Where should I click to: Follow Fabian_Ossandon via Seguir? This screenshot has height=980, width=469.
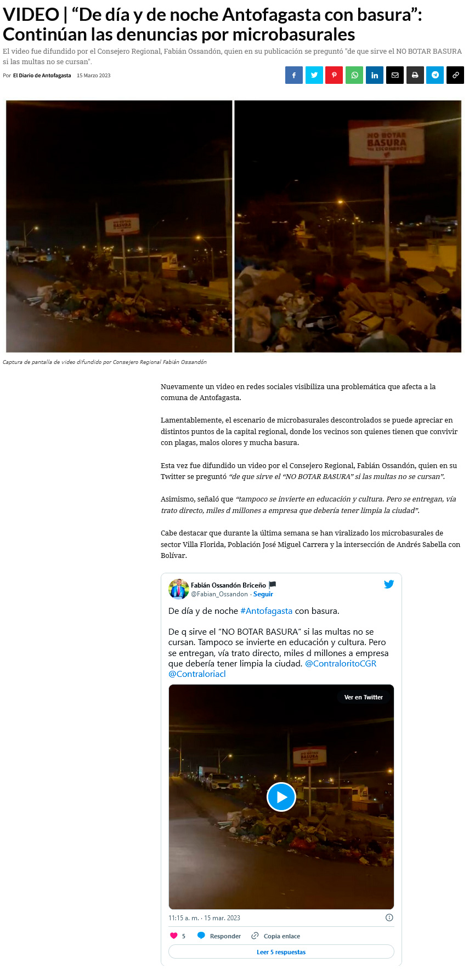[263, 594]
